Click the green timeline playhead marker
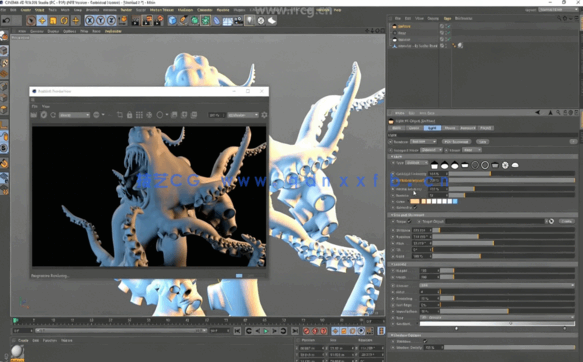The width and height of the screenshot is (583, 362). tap(15, 320)
